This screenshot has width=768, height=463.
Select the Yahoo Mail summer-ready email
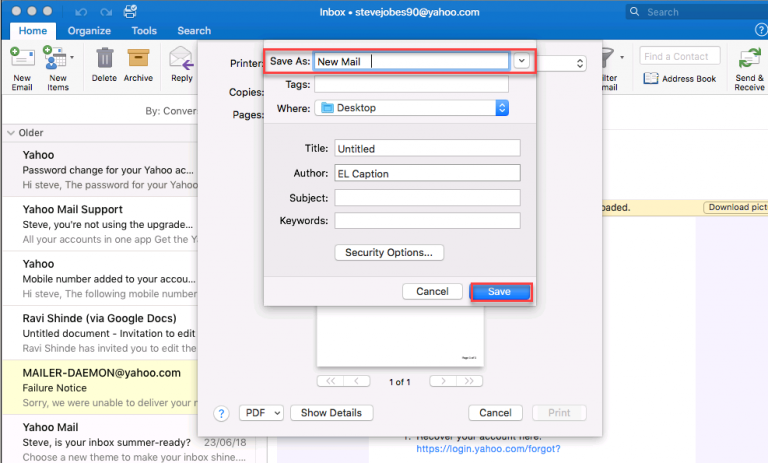point(127,439)
